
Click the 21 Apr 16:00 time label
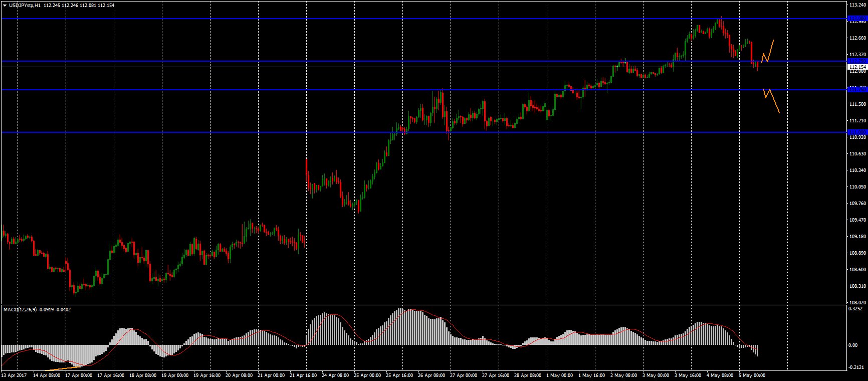304,375
